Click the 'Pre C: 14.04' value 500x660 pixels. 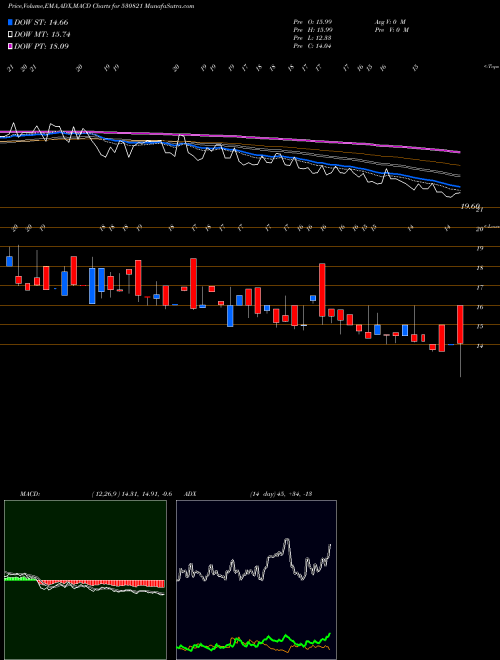313,46
